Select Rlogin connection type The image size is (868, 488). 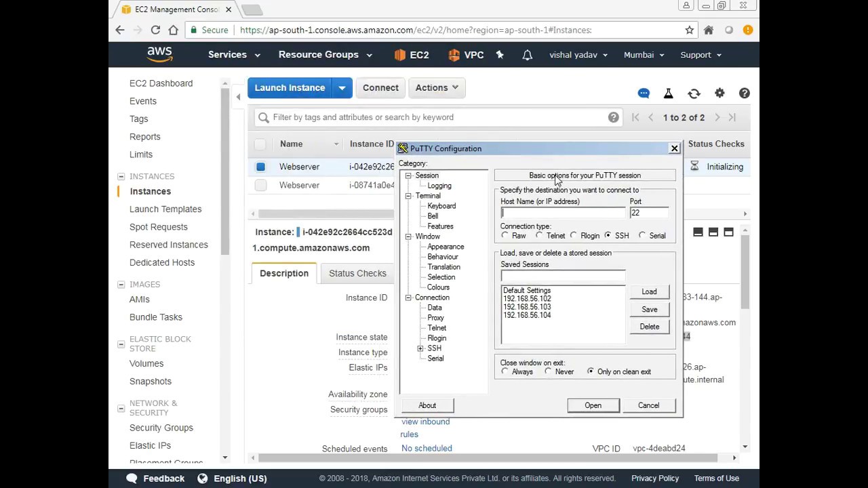click(x=574, y=236)
